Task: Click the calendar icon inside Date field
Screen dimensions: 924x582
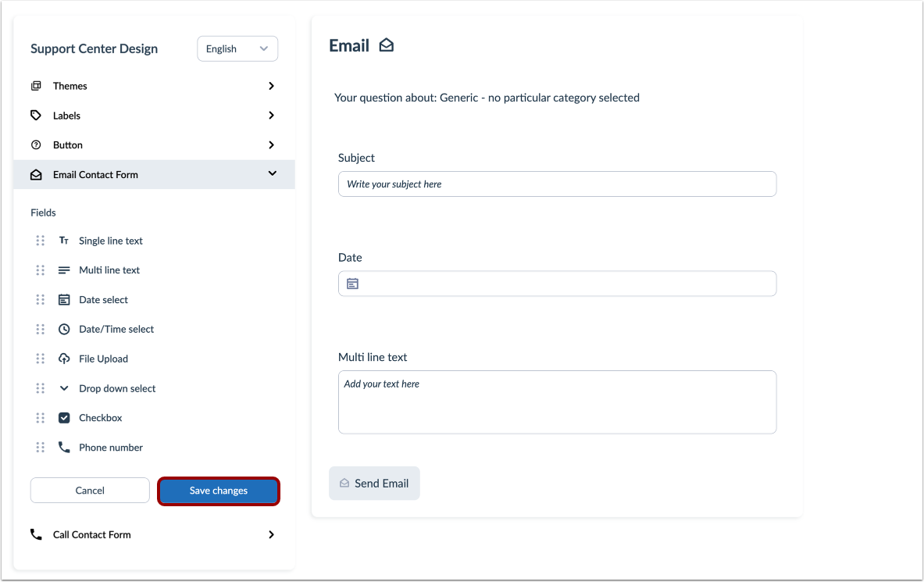Action: [352, 284]
